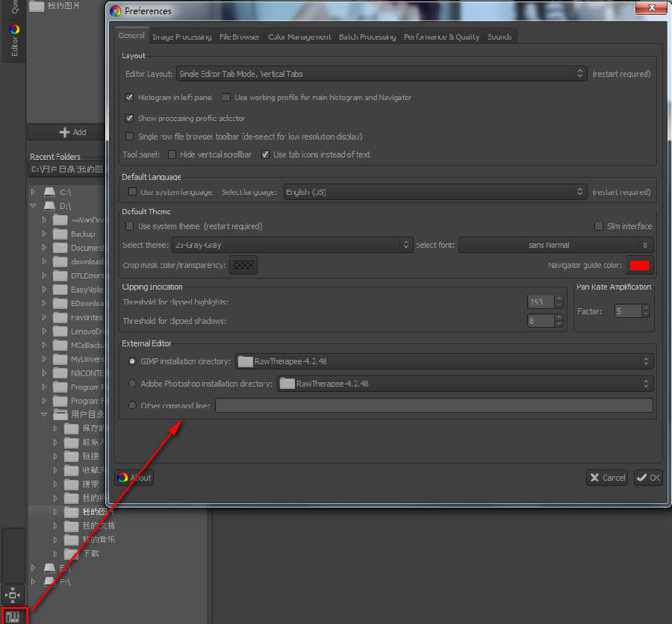This screenshot has height=624, width=672.
Task: Click the Pan Rate Factor field
Action: (628, 311)
